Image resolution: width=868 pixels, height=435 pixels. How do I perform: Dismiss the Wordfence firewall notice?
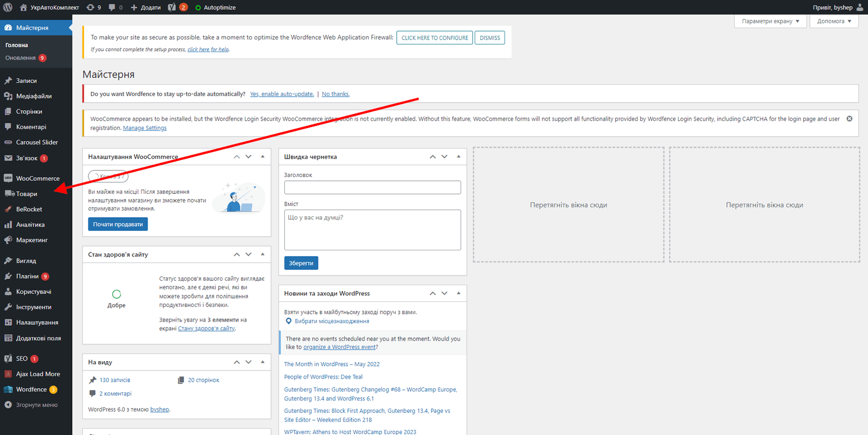click(x=490, y=37)
